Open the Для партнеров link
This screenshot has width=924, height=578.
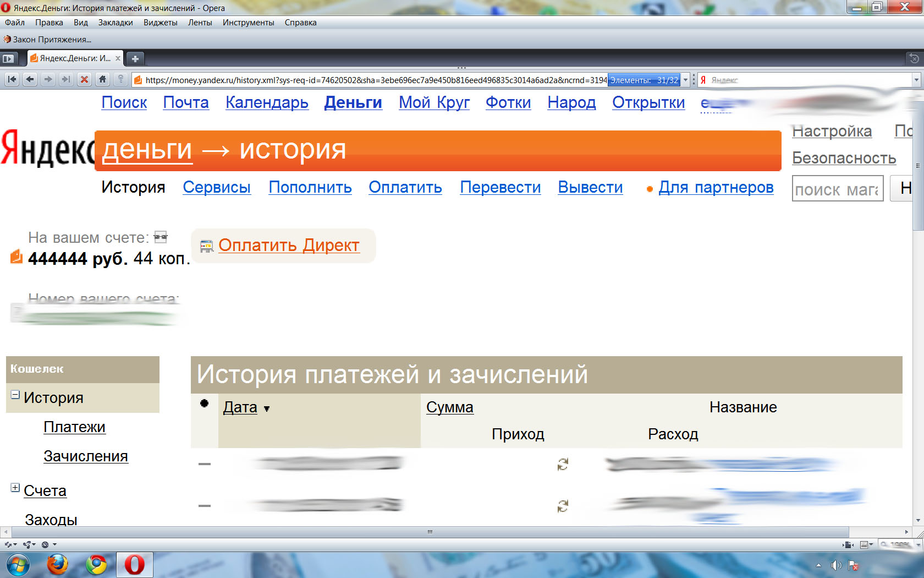click(716, 187)
